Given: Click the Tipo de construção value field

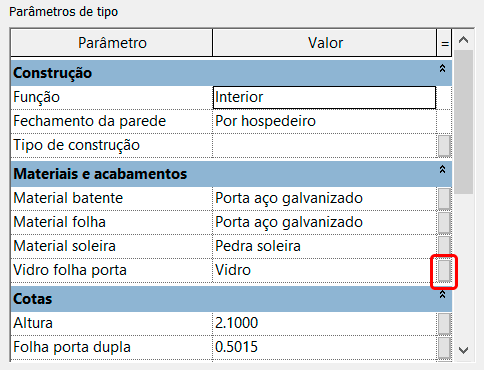Looking at the screenshot, I should click(324, 145).
